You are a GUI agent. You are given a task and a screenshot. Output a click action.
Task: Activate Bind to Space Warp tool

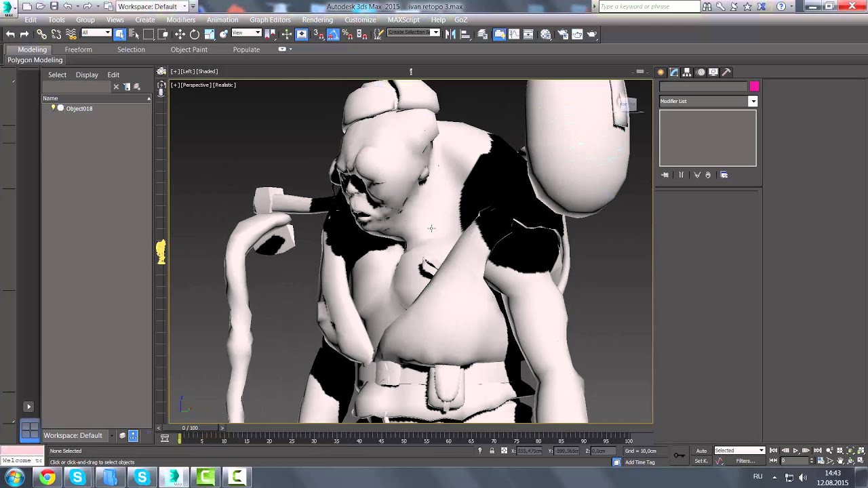coord(71,34)
